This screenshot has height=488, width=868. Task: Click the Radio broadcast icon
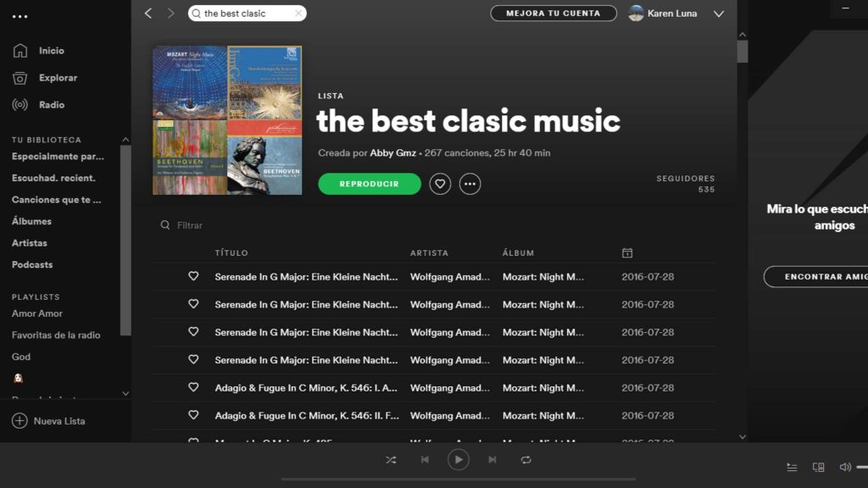point(20,104)
